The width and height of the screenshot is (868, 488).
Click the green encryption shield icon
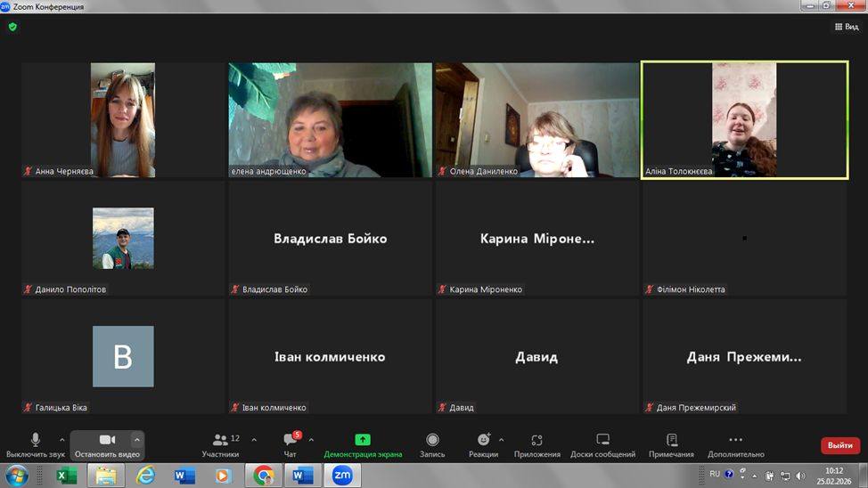click(x=12, y=27)
